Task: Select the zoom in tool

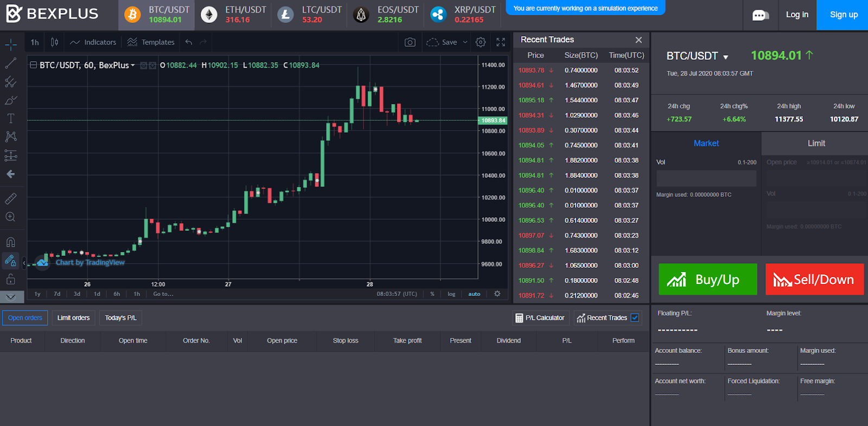Action: (x=11, y=217)
